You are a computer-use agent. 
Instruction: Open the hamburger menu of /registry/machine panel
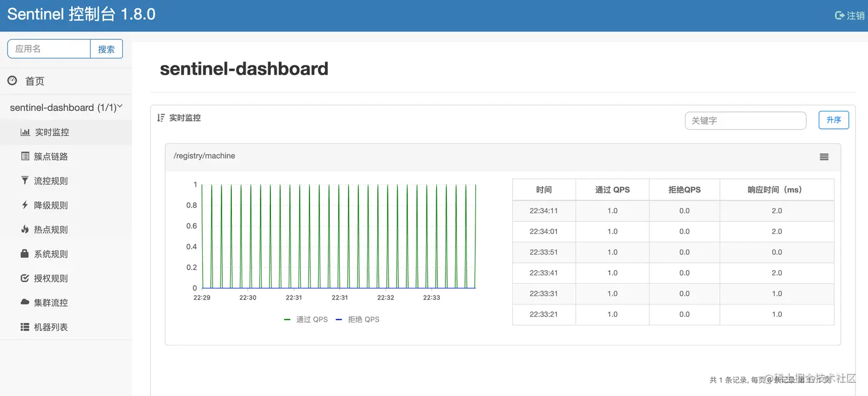824,157
